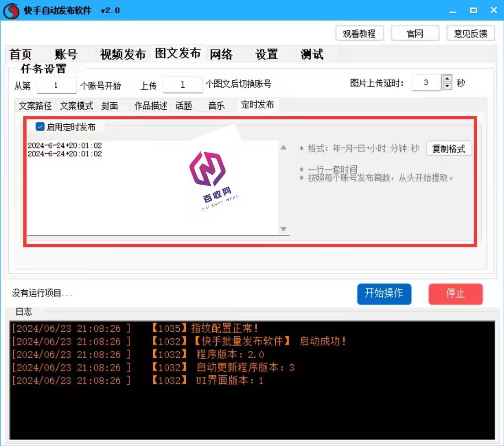Select the 图文发布 tab

click(178, 53)
